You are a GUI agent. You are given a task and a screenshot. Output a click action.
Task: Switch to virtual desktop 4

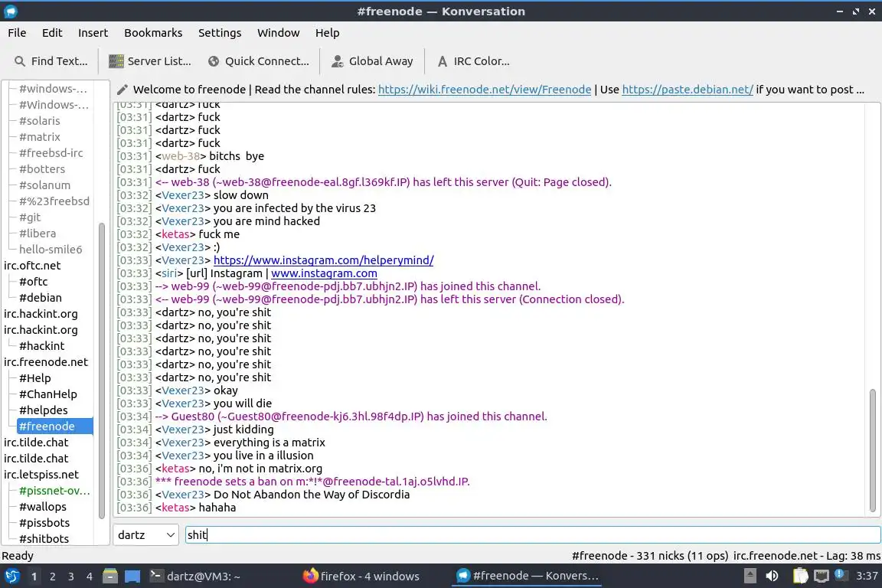click(90, 577)
